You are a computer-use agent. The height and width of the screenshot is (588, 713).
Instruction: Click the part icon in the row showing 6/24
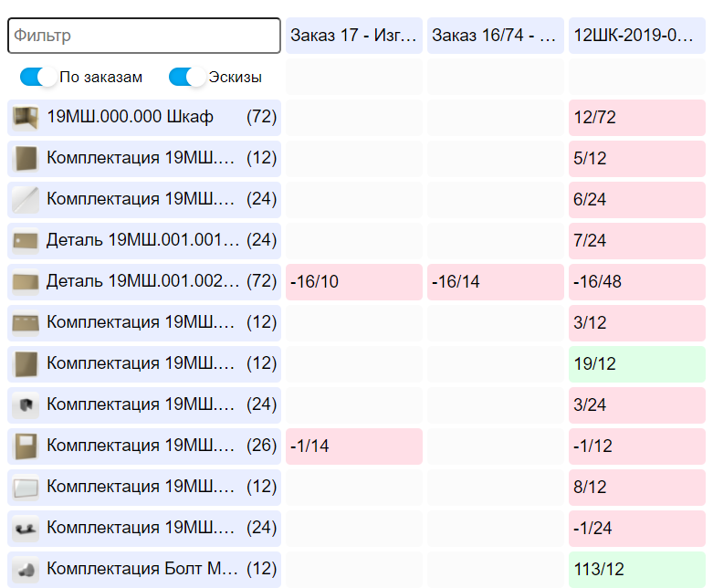25,200
